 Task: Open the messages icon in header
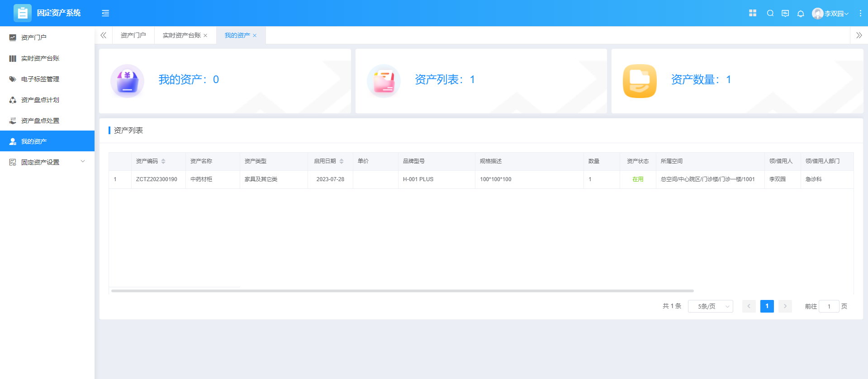(x=785, y=14)
